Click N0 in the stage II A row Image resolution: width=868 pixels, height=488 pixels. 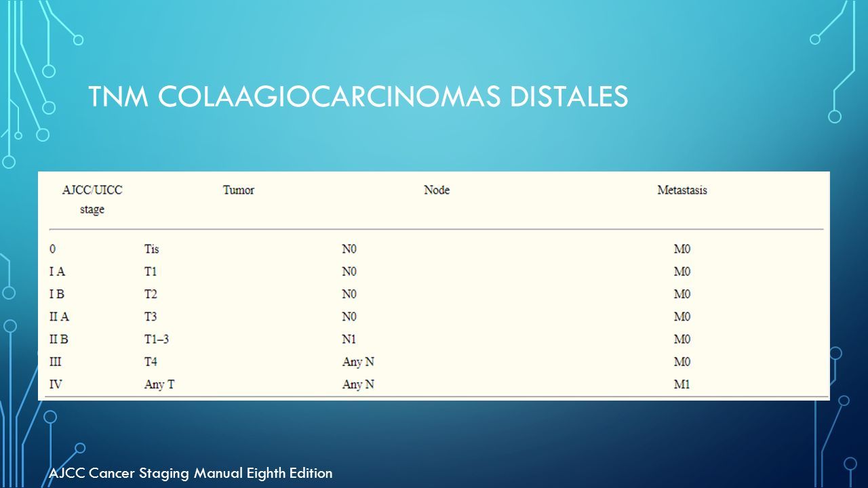(x=349, y=317)
